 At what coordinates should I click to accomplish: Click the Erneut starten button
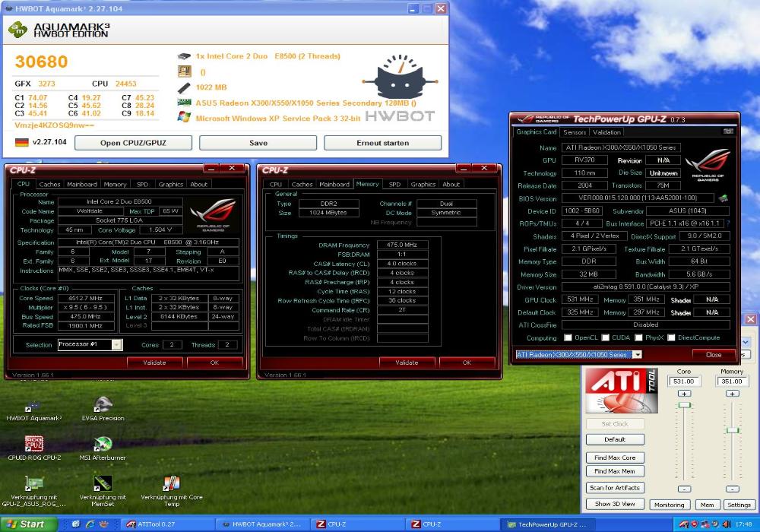(x=382, y=143)
